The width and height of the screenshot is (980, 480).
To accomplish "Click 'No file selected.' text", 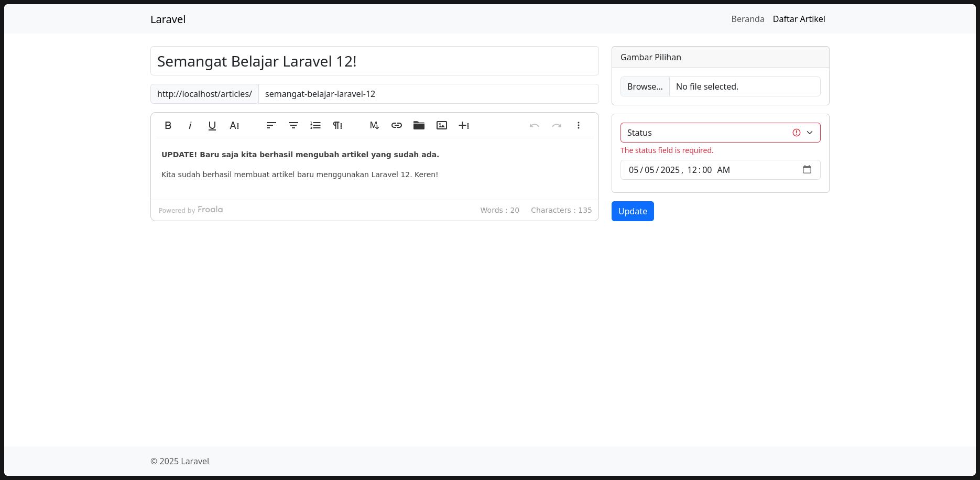I will (707, 86).
